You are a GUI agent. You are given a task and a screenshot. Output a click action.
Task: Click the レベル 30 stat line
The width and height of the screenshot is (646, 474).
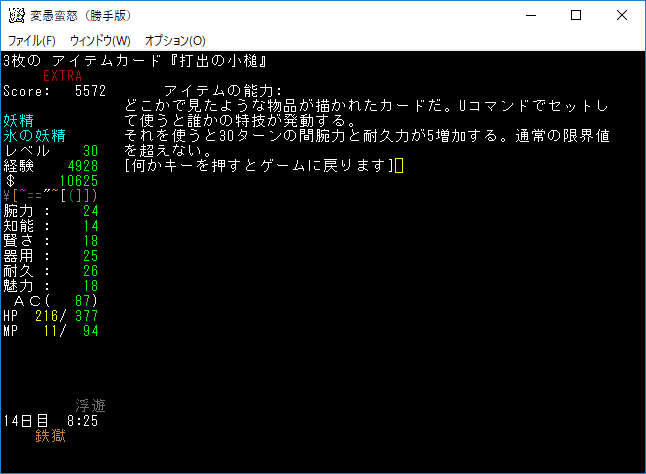51,151
